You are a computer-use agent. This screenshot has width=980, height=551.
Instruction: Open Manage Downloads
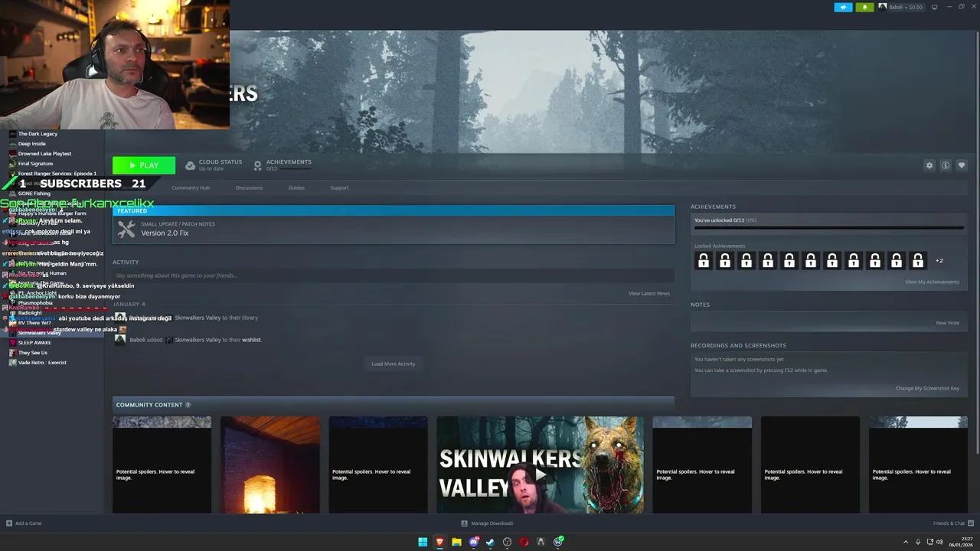pyautogui.click(x=487, y=523)
